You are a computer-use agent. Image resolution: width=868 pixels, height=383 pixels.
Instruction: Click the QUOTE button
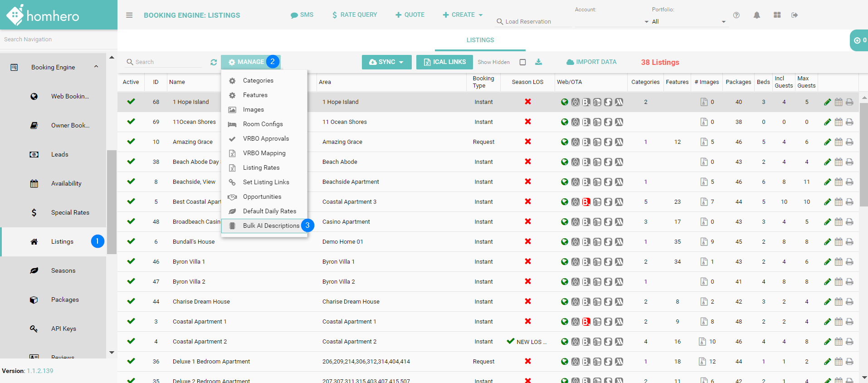(x=410, y=15)
